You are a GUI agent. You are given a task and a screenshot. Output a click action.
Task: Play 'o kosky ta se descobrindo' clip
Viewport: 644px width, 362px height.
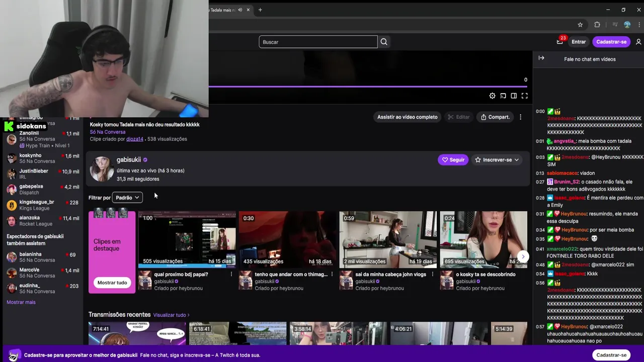click(484, 239)
